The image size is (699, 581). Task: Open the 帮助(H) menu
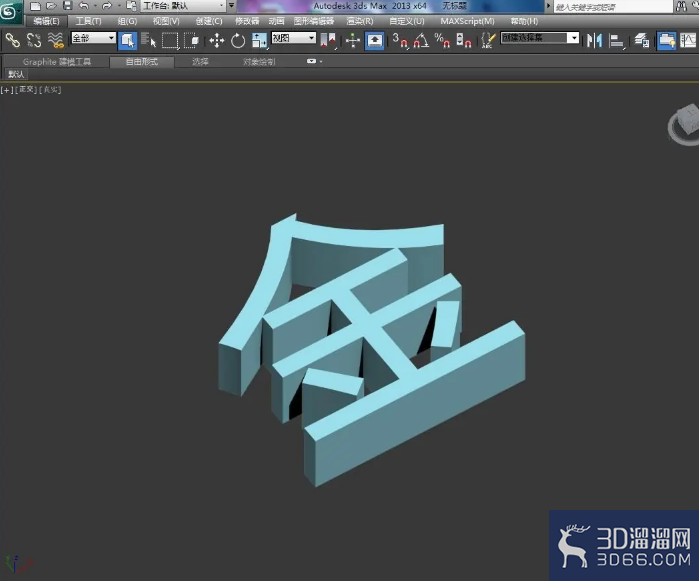524,21
